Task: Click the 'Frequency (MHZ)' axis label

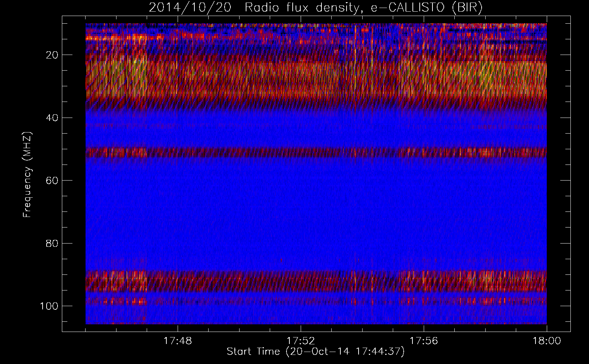Action: [x=28, y=174]
